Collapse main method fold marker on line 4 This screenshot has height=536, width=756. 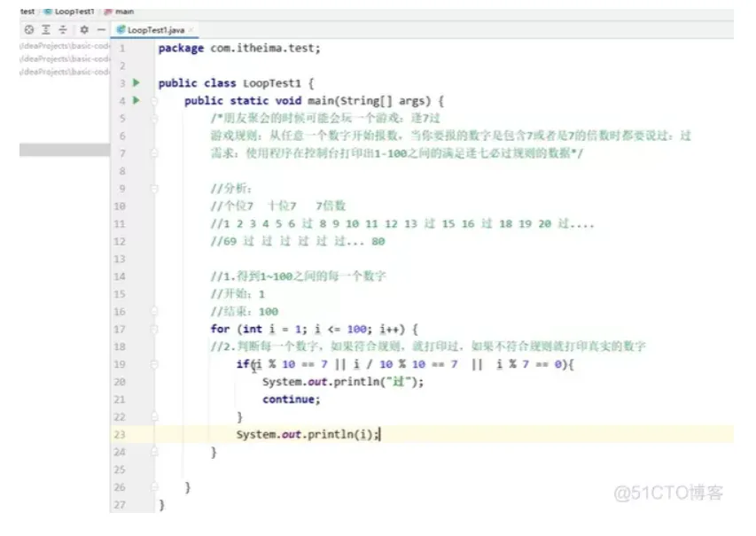coord(154,101)
